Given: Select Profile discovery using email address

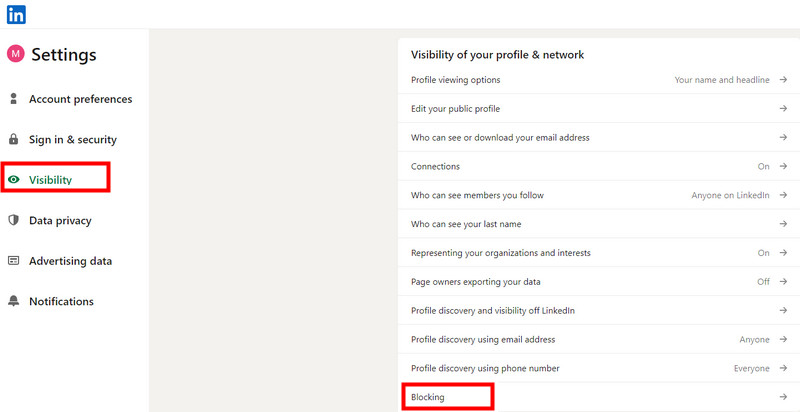Looking at the screenshot, I should tap(483, 340).
